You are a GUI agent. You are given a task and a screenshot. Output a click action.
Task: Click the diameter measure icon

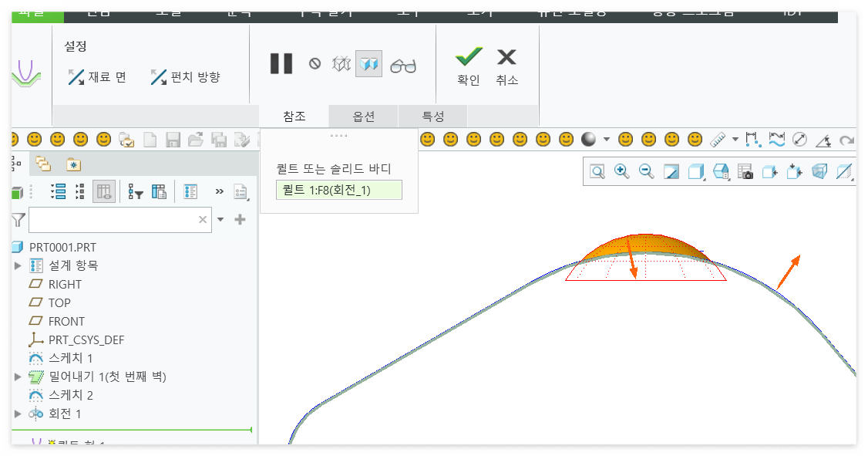[799, 140]
